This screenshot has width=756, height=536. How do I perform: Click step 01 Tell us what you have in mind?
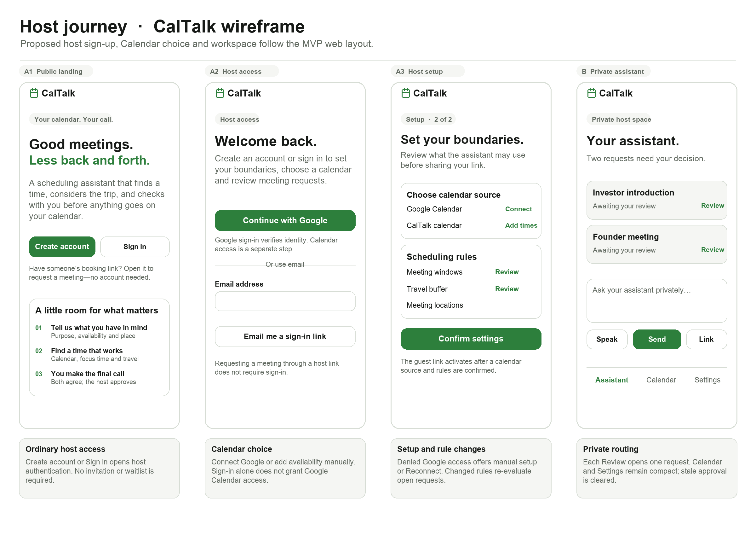tap(91, 331)
